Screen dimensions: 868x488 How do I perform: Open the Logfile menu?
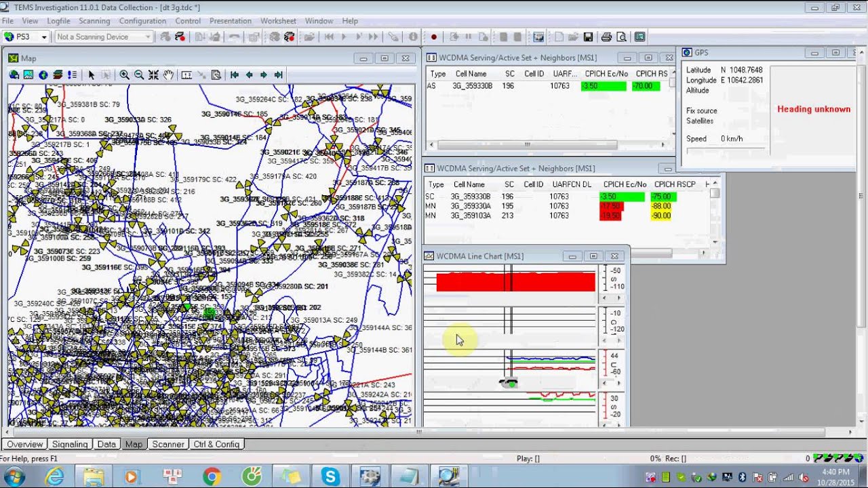[59, 21]
